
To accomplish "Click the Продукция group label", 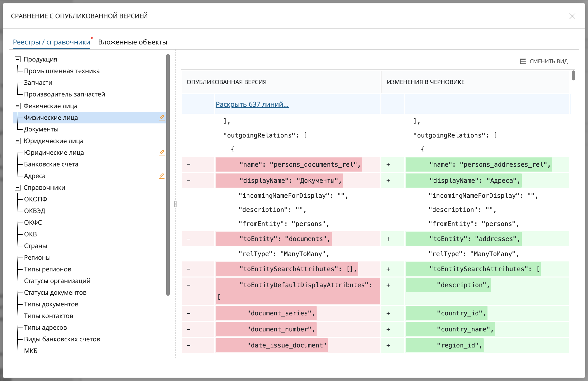I will [x=40, y=59].
